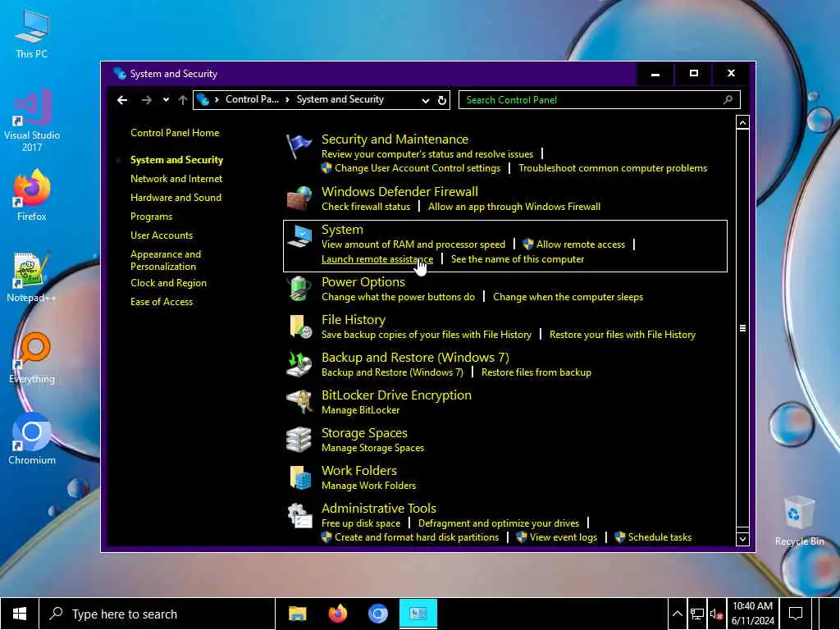The image size is (840, 630).
Task: Click Restore files from backup link
Action: tap(536, 372)
